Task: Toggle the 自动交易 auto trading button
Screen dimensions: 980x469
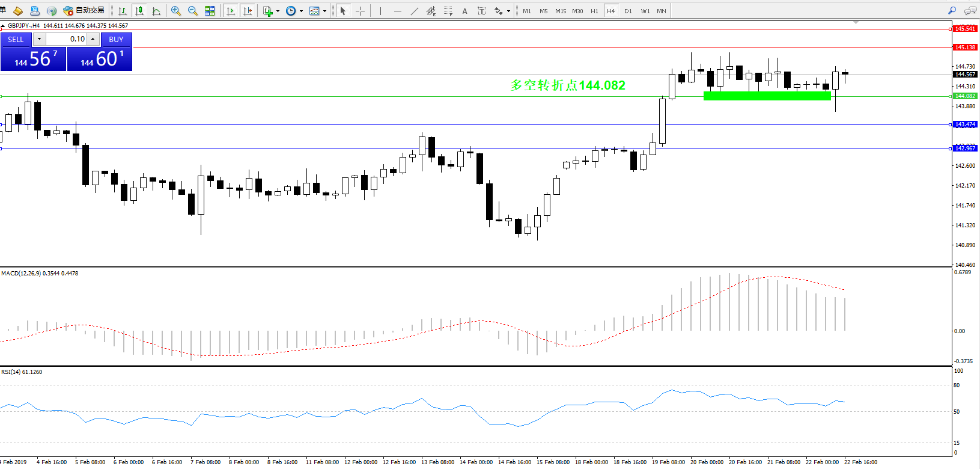Action: 84,11
